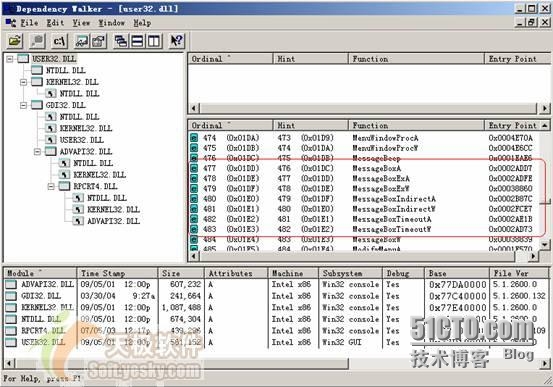Screen dimensions: 553x387
Task: Click the module list scroll left arrow
Action: 10,363
